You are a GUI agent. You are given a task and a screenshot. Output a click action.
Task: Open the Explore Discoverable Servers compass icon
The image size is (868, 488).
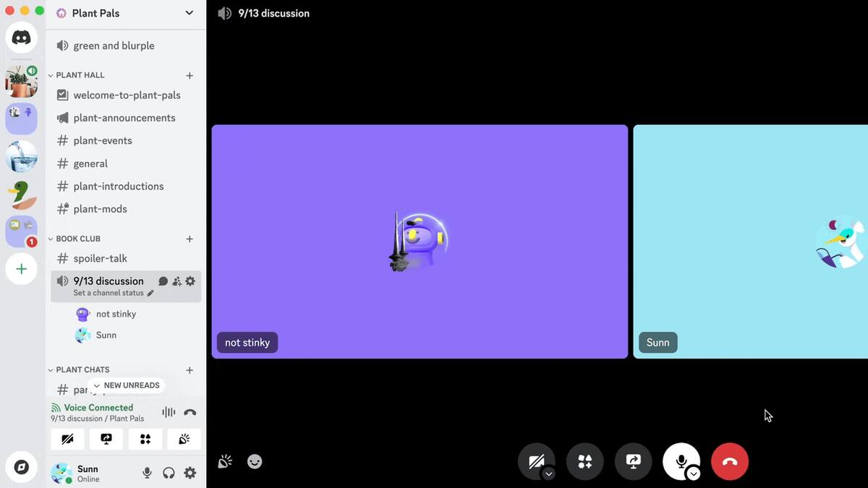coord(22,467)
